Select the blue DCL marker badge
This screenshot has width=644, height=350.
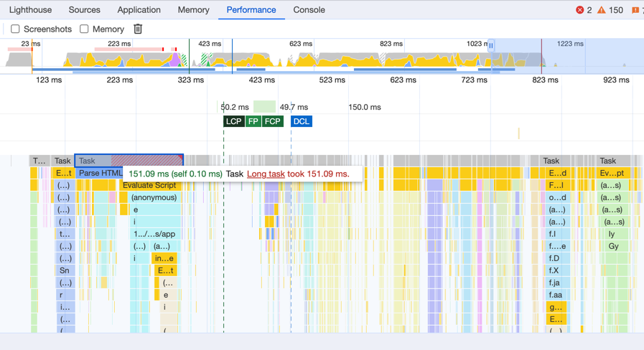(x=301, y=121)
